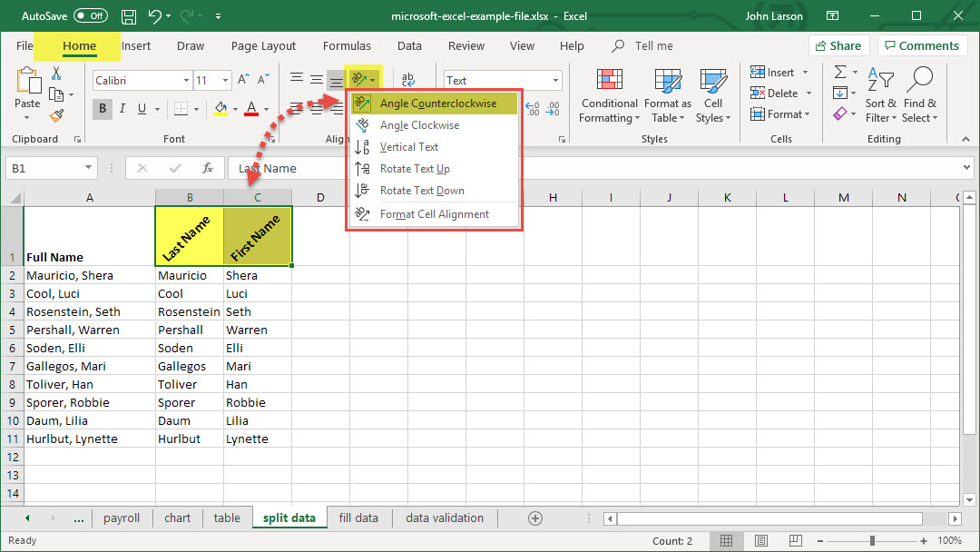This screenshot has height=552, width=980.
Task: Click the Save floppy disk icon
Action: [129, 16]
